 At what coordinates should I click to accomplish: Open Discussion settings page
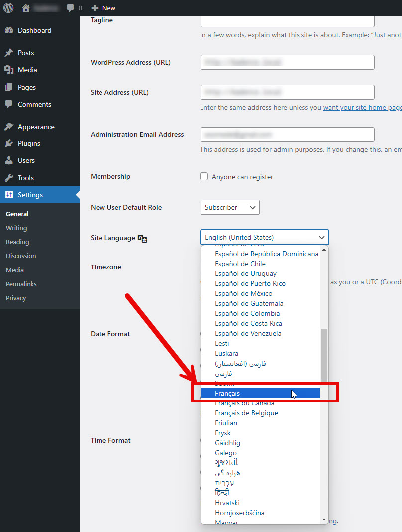pos(21,256)
